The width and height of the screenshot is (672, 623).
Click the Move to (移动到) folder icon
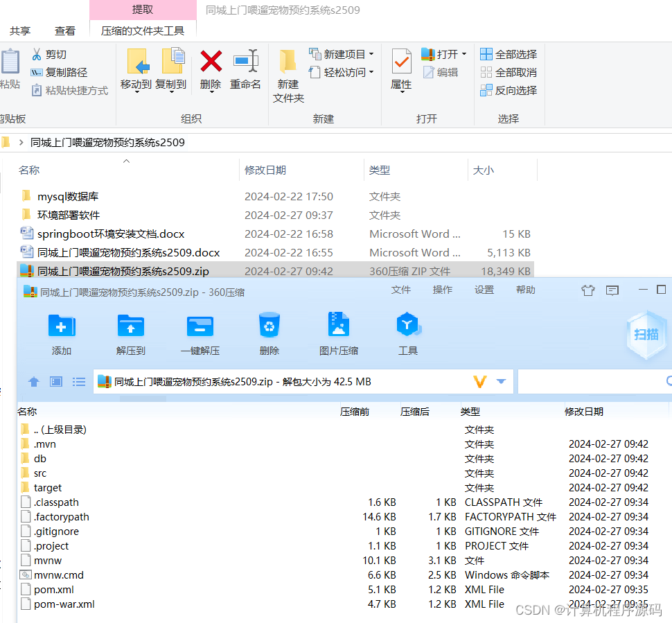(138, 61)
